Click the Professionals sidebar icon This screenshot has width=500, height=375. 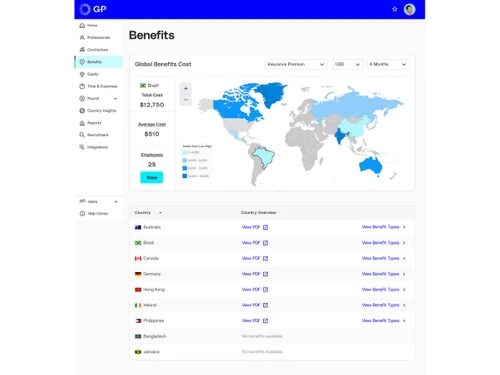pyautogui.click(x=82, y=37)
